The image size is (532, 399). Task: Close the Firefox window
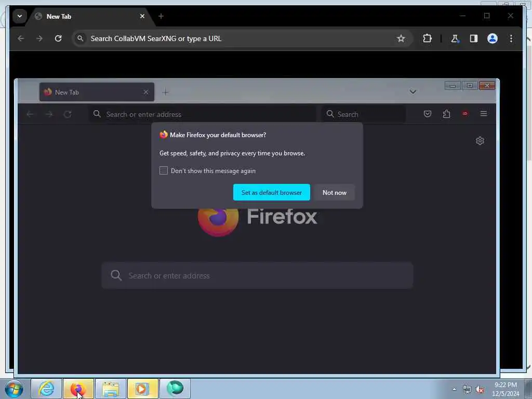(487, 86)
